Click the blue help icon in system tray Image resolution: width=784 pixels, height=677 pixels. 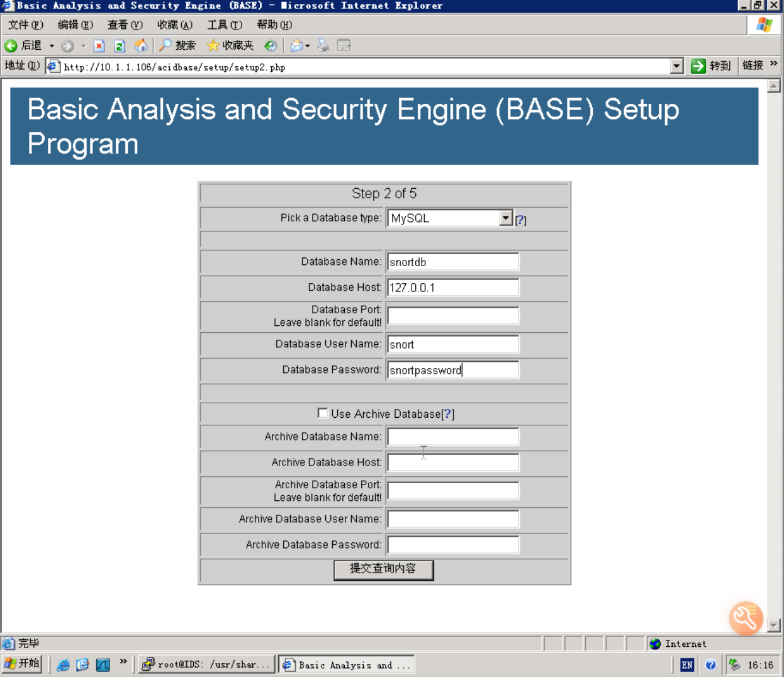pos(710,665)
